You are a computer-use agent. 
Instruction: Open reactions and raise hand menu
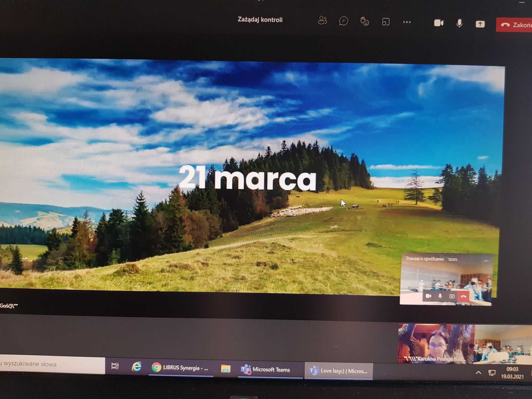click(x=365, y=21)
